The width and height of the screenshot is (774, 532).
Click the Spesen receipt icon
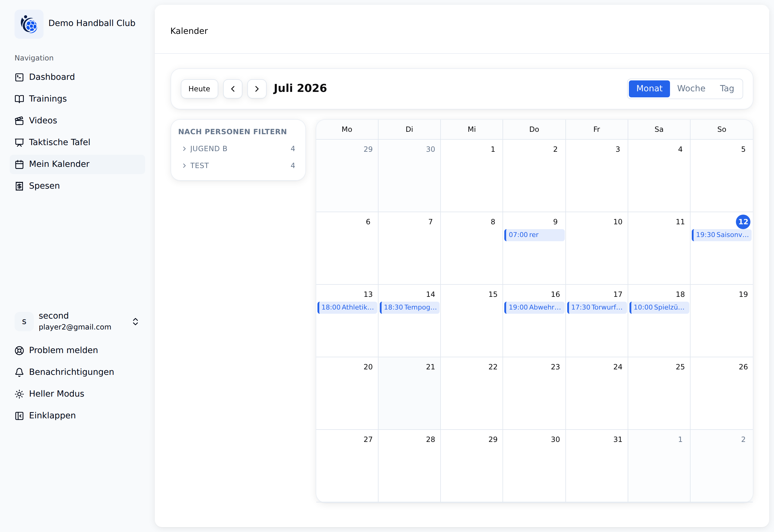[x=19, y=186]
